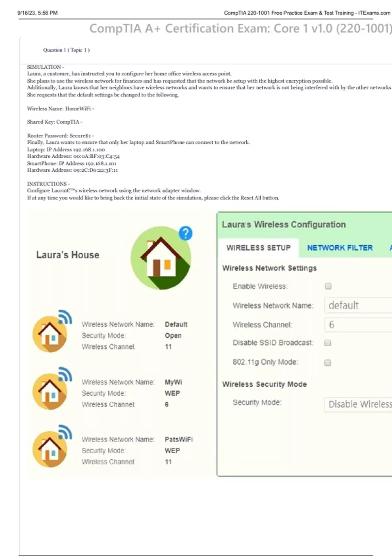Select the Default network house icon
The width and height of the screenshot is (392, 556).
click(x=50, y=334)
